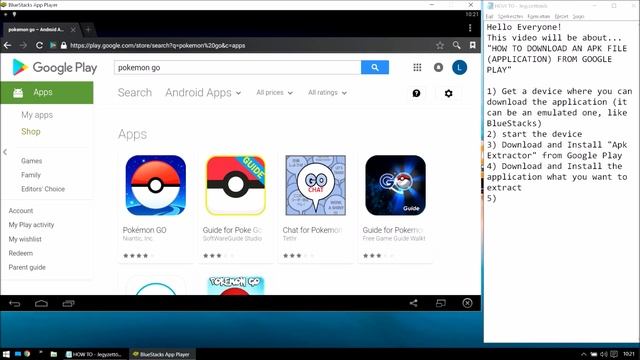Open Account in sidebar
Screen dimensions: 640x360
tap(21, 211)
